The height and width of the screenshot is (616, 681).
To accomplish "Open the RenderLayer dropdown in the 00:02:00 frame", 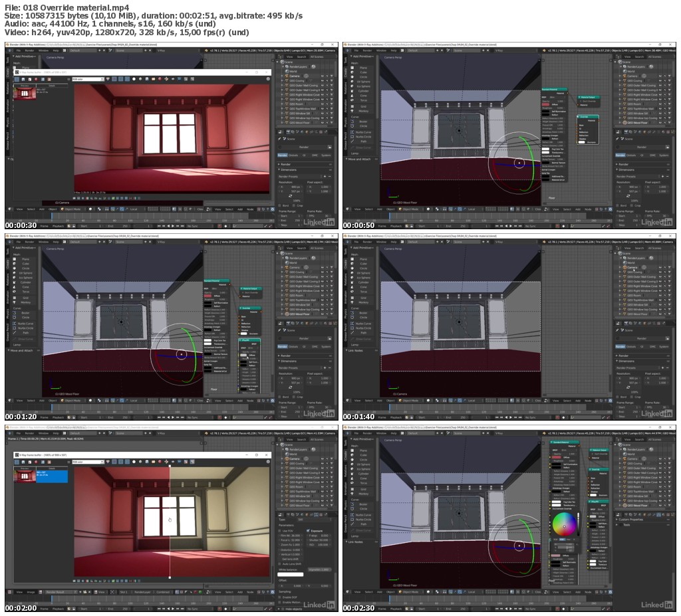I will (142, 592).
